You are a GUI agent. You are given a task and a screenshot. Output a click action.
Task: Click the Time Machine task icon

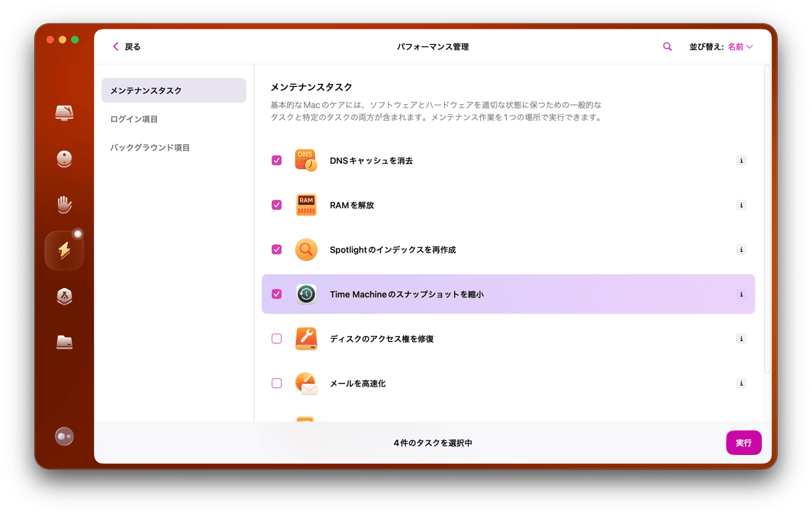[306, 294]
